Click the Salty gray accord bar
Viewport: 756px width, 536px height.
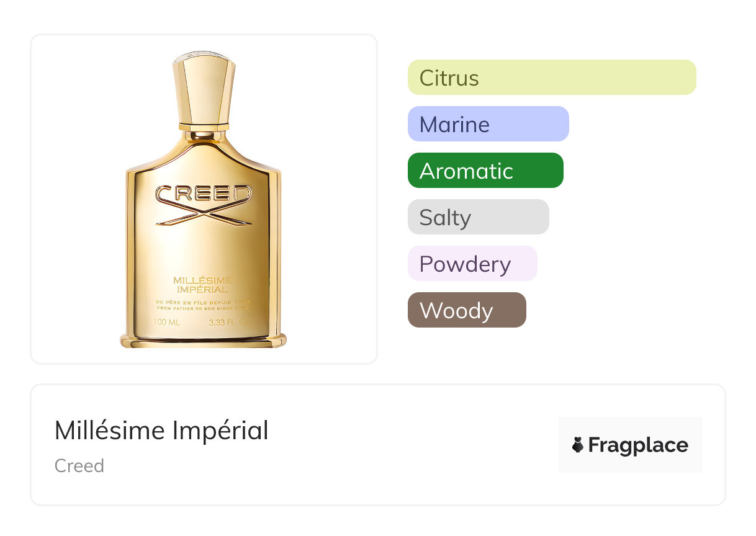(479, 217)
